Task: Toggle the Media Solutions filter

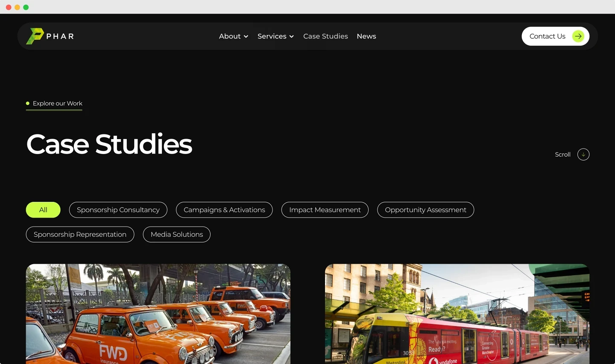Action: pos(176,234)
